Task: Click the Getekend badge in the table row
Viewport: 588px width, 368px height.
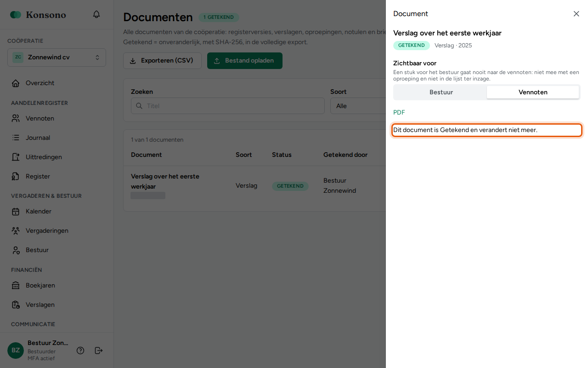Action: (x=290, y=186)
